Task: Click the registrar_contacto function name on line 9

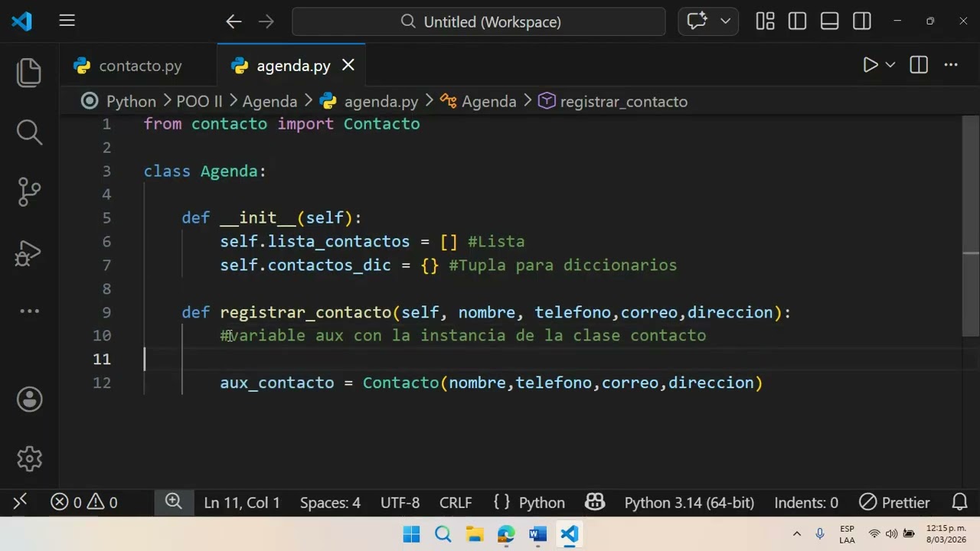Action: click(x=305, y=312)
